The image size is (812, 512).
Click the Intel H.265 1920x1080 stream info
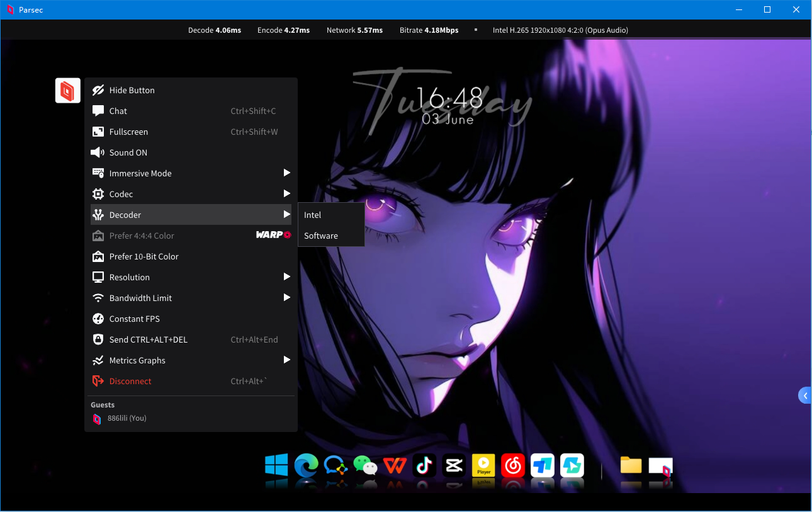coord(560,30)
